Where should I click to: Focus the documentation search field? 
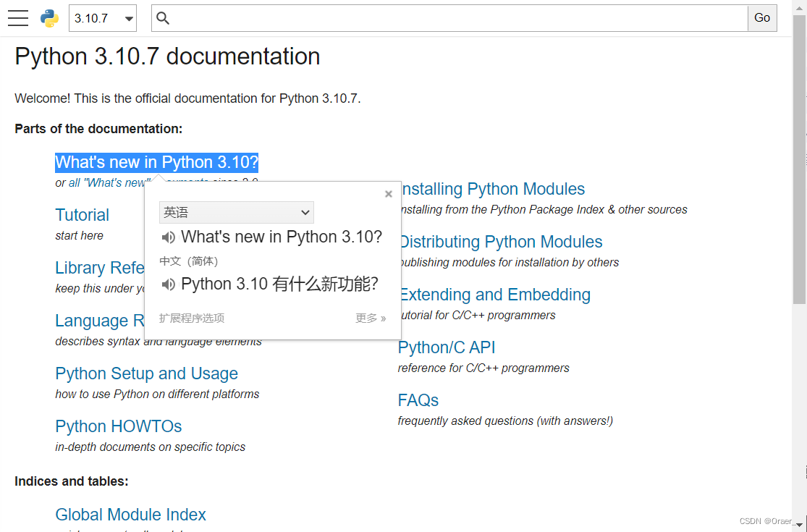click(458, 18)
